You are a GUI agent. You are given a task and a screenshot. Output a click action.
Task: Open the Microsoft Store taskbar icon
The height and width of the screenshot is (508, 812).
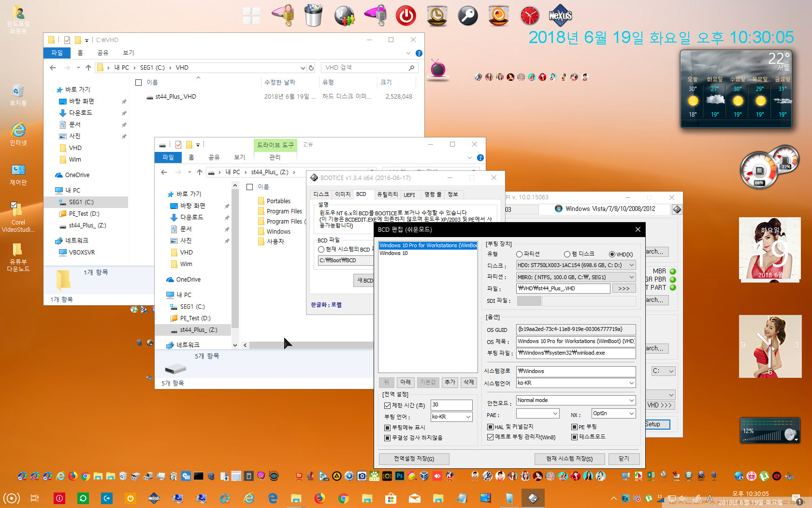(x=391, y=498)
